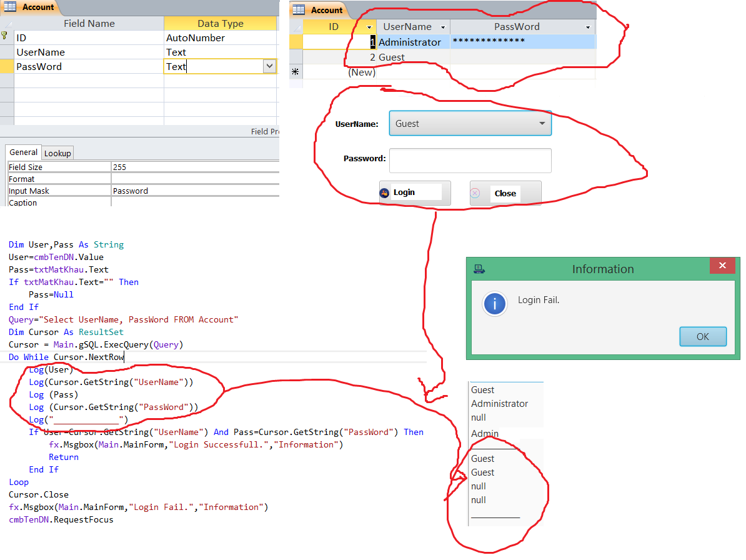Switch to the General tab
Image resolution: width=746 pixels, height=560 pixels.
coord(23,152)
